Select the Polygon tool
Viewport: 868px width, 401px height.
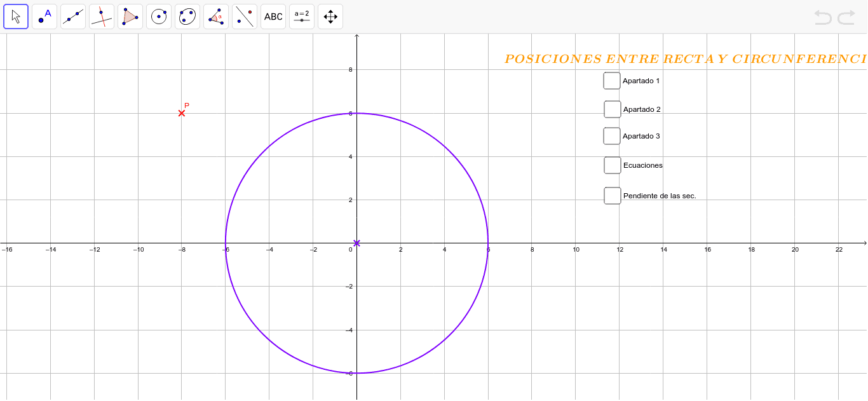point(130,17)
